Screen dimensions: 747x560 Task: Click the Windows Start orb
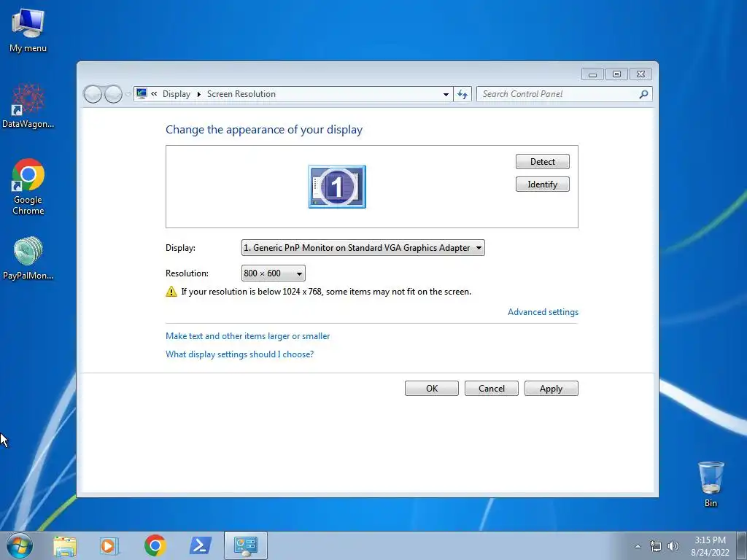coord(20,545)
